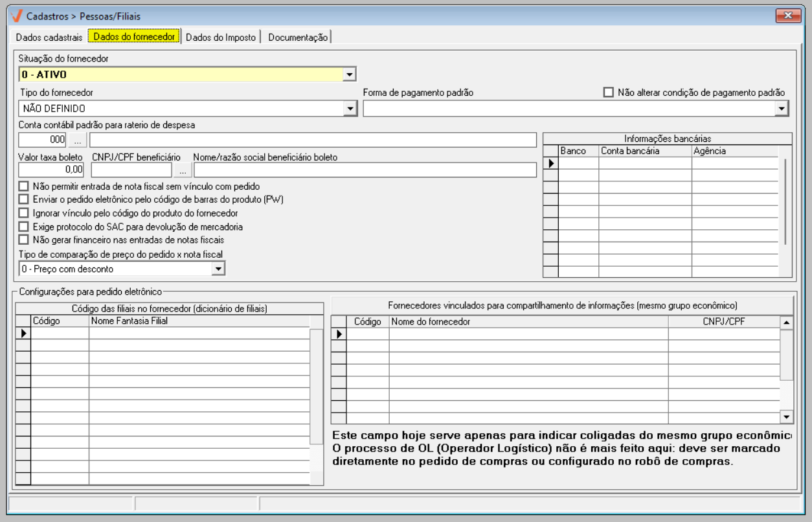Click the scroll up arrow in Fornecedores vinculados grid

786,321
